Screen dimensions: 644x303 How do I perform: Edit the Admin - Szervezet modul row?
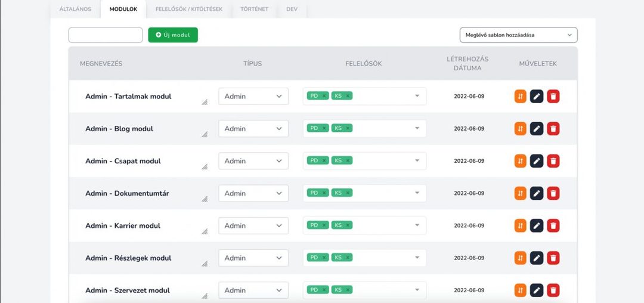(x=537, y=290)
